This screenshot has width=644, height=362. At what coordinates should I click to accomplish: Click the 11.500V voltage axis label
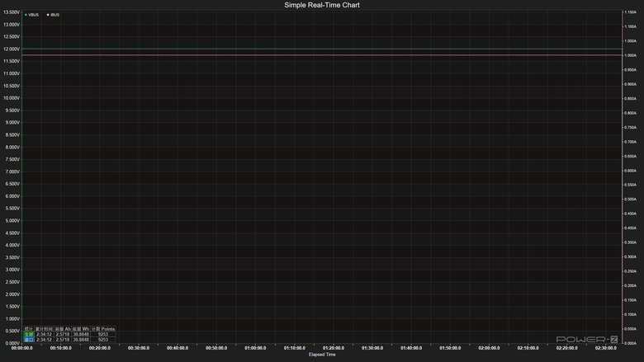coord(12,62)
